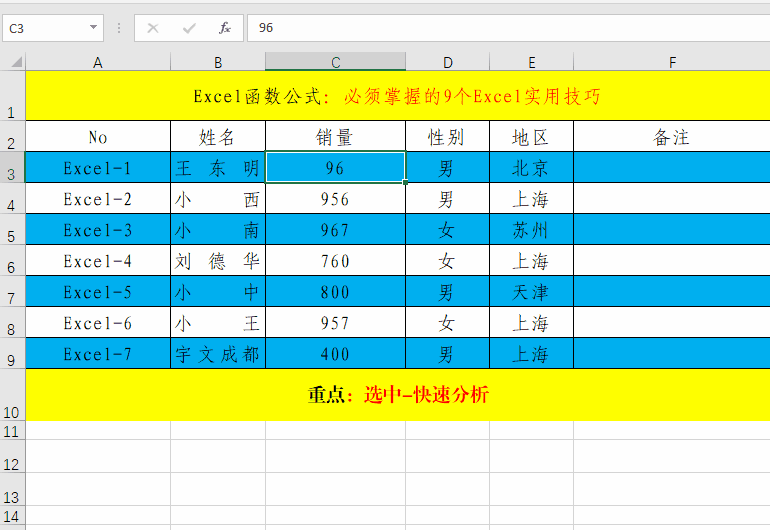Select the '北京' region cell
770x530 pixels.
(531, 167)
